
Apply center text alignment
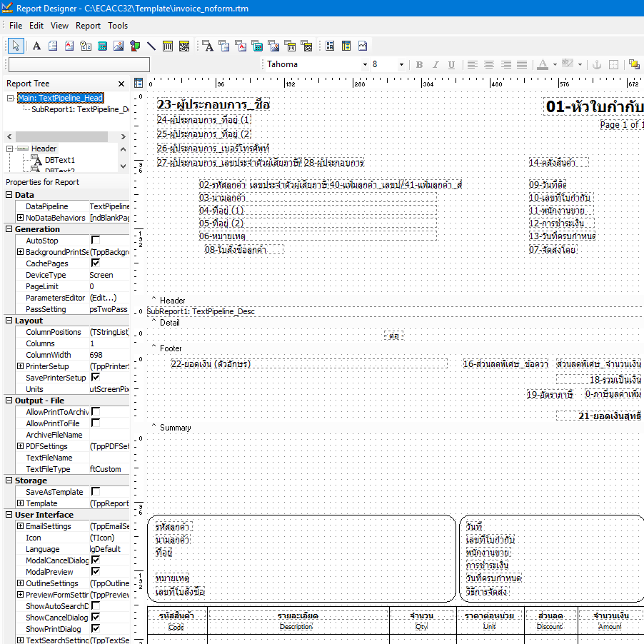point(489,65)
